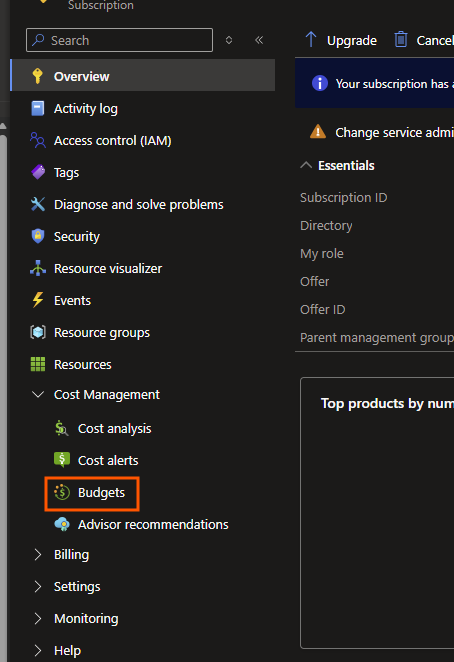Click the Cost alerts green icon
Screen dimensions: 454x662
[x=62, y=460]
